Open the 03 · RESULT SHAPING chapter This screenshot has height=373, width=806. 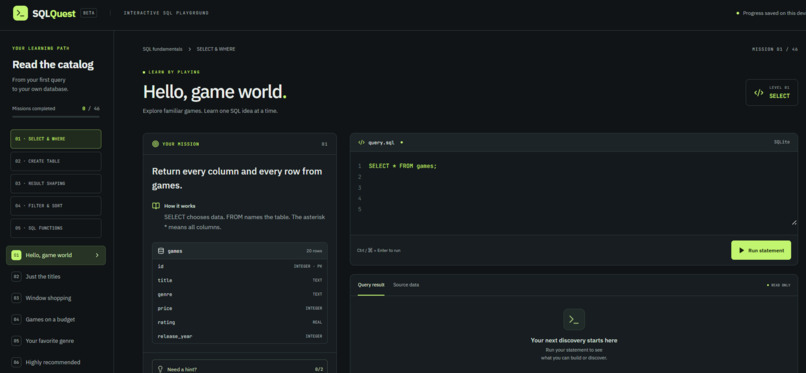56,183
